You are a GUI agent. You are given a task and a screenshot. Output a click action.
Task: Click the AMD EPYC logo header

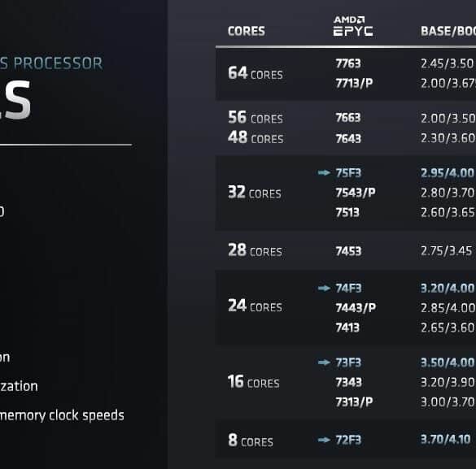(x=353, y=26)
